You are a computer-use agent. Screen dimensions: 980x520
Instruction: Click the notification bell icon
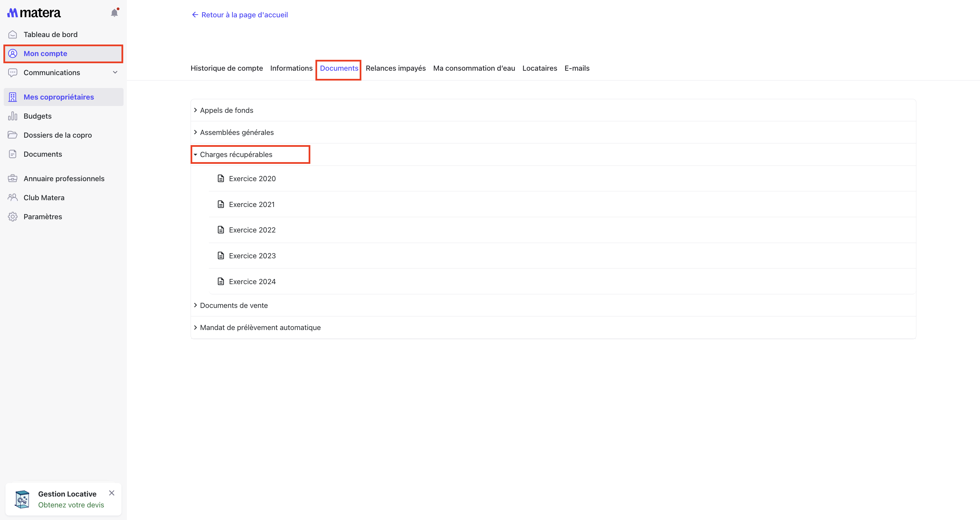coord(114,13)
